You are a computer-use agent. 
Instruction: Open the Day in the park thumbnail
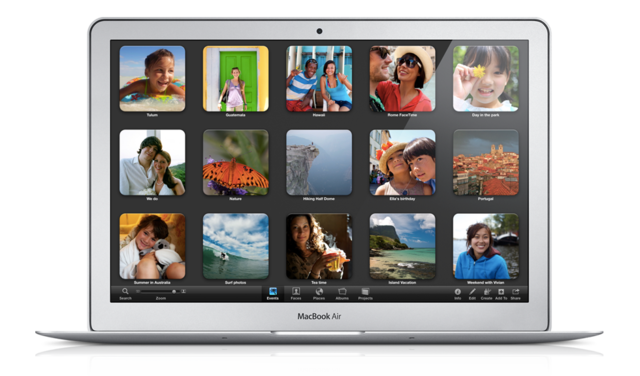point(486,78)
